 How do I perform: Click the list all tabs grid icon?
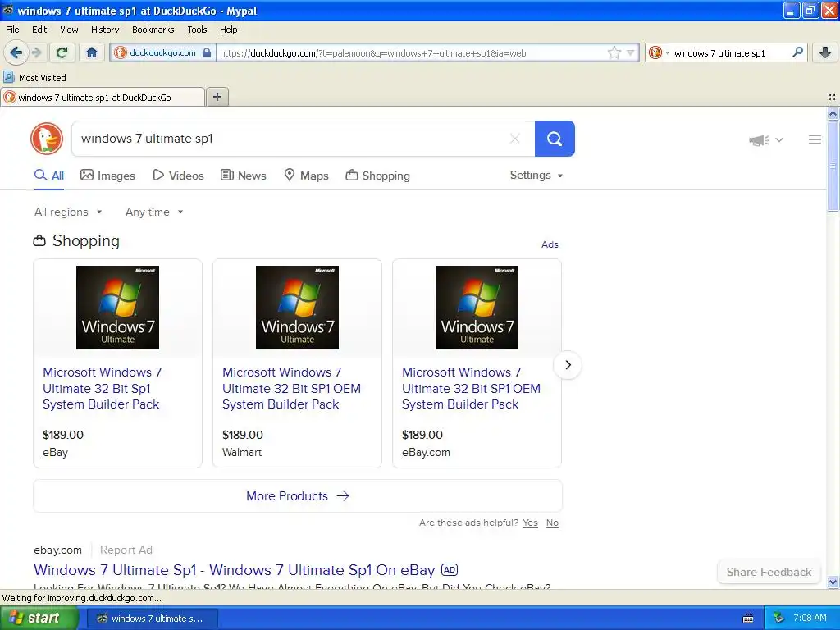832,97
